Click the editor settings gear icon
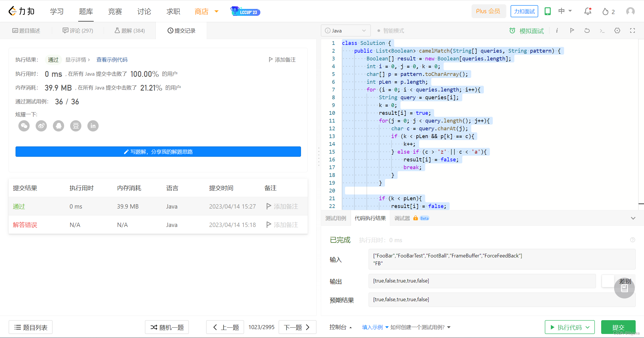Viewport: 644px width, 338px height. click(x=617, y=30)
